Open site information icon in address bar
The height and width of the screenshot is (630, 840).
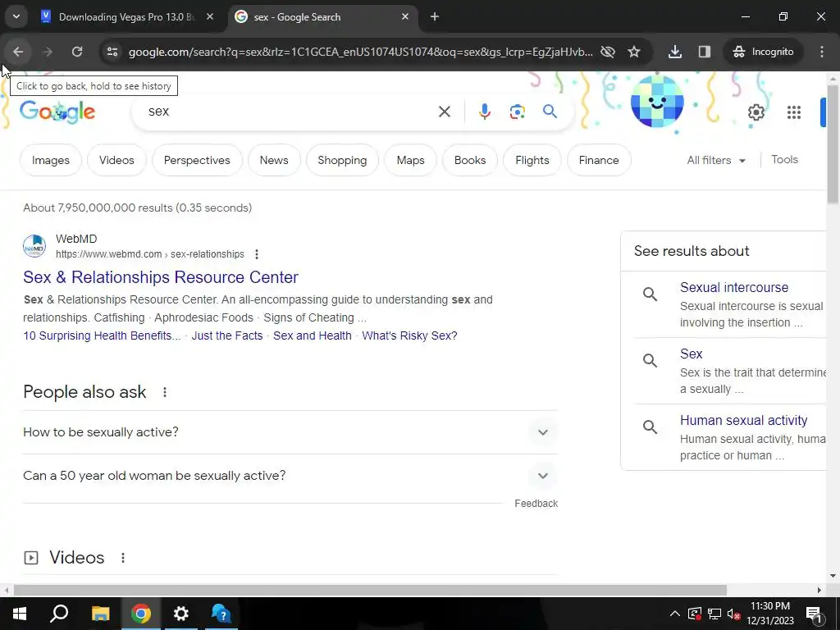coord(112,52)
